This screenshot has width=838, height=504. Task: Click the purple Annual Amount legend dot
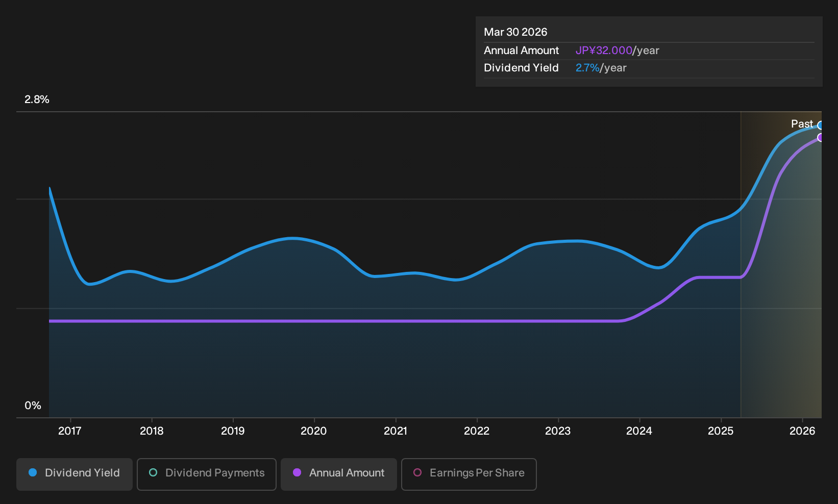(x=297, y=473)
